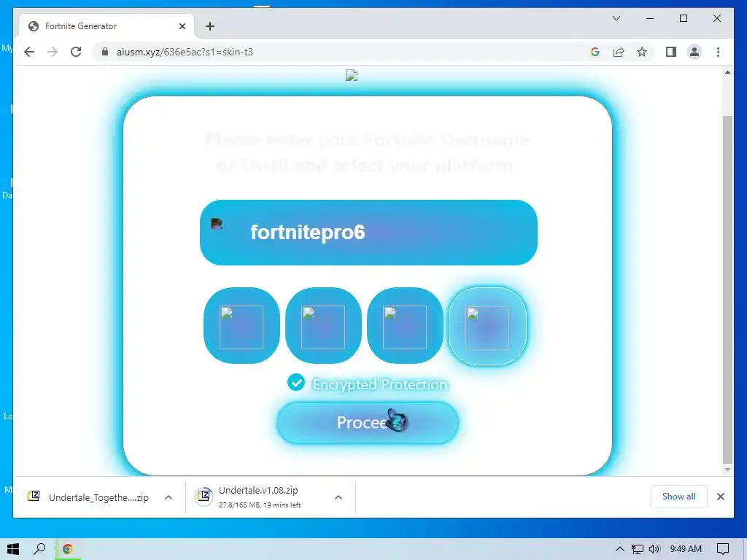Go back to the previous page
The image size is (747, 560).
29,52
